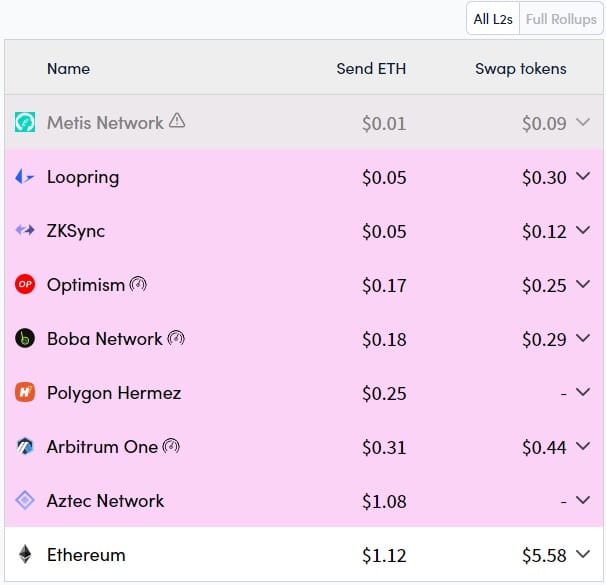Click the Boba Network logo icon

pyautogui.click(x=25, y=338)
